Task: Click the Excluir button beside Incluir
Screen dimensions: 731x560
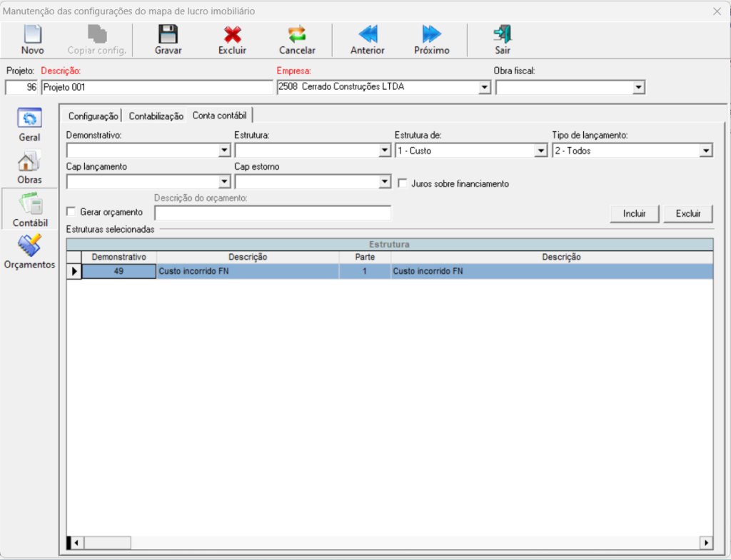Action: [688, 213]
